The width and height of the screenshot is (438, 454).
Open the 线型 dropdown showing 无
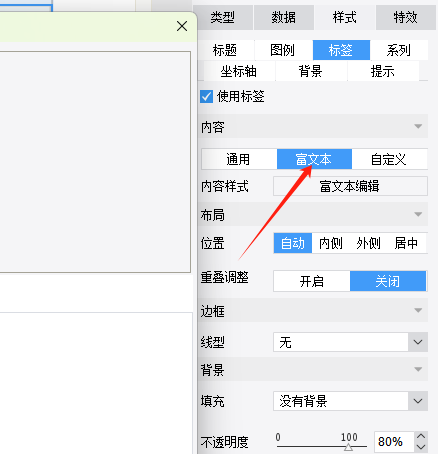pyautogui.click(x=350, y=342)
